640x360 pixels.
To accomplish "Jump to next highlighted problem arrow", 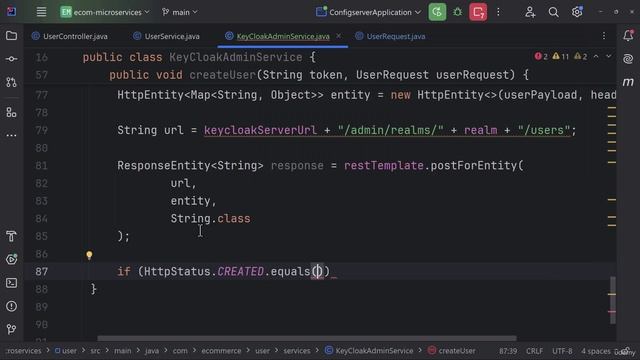I will pyautogui.click(x=609, y=56).
